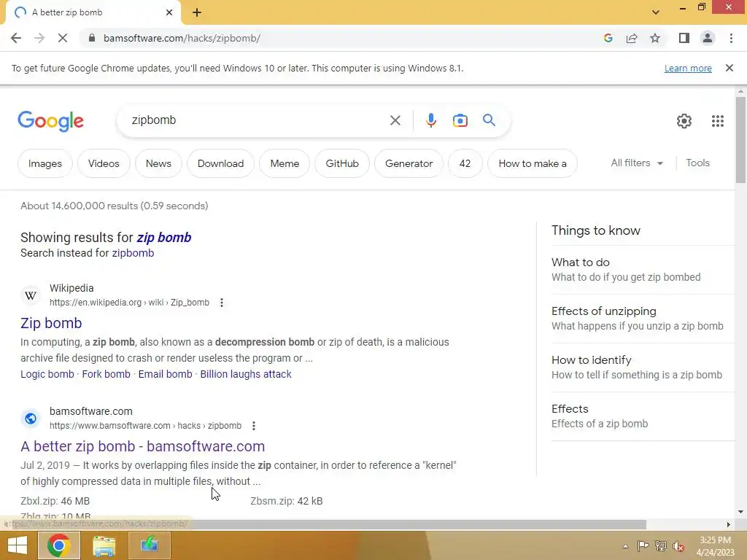Select the 42 filter chip
Viewport: 747px width, 560px height.
click(x=465, y=163)
